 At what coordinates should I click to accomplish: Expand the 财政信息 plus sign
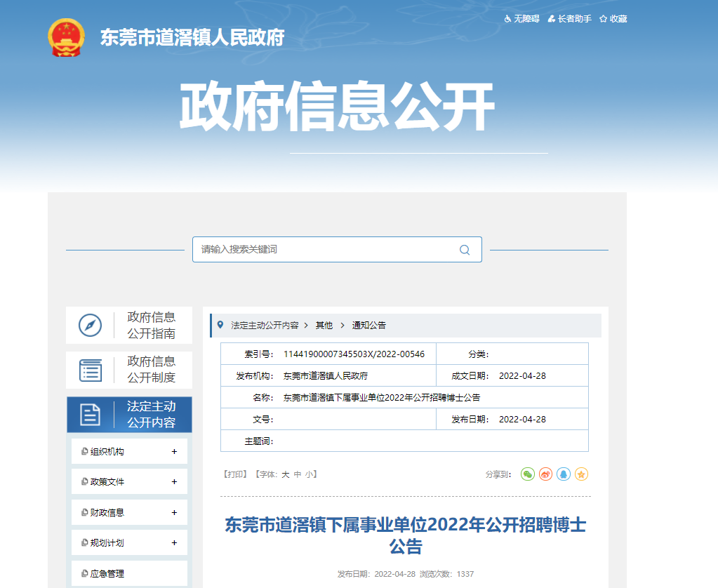pyautogui.click(x=174, y=513)
